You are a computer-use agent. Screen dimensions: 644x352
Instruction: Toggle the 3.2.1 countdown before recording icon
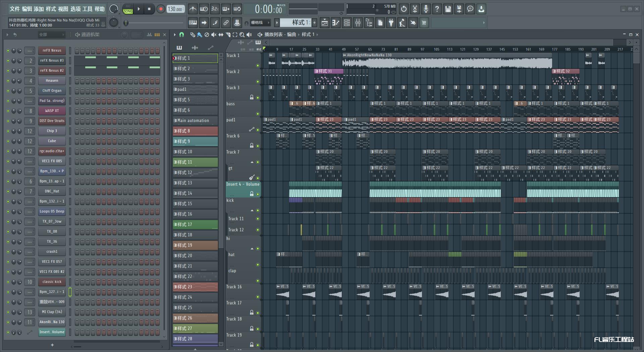pyautogui.click(x=215, y=9)
